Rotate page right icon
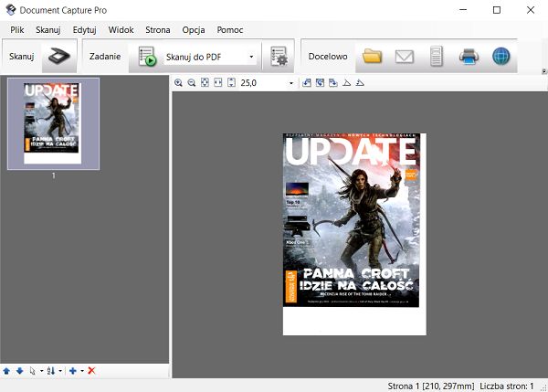Image resolution: width=548 pixels, height=392 pixels. 333,83
